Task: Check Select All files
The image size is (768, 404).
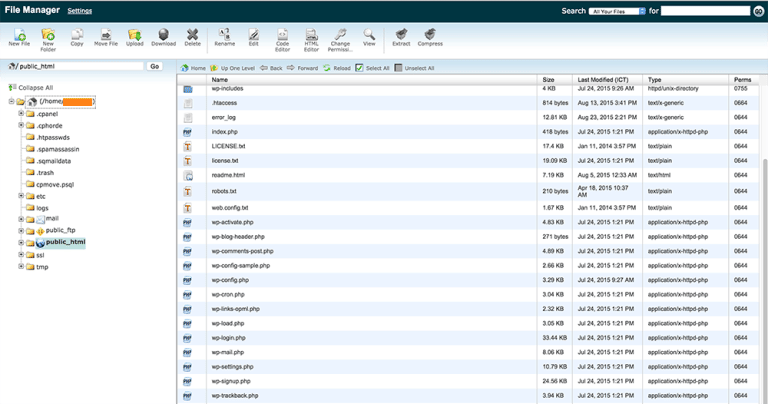Action: (372, 68)
